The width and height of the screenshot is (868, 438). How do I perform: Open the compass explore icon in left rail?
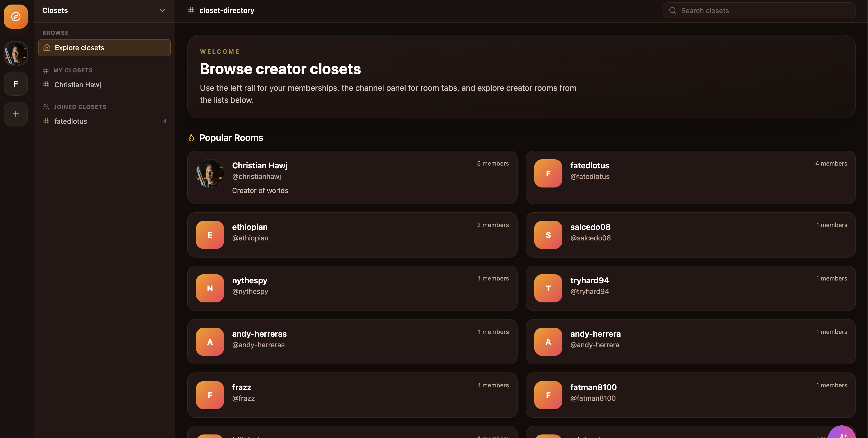point(16,17)
